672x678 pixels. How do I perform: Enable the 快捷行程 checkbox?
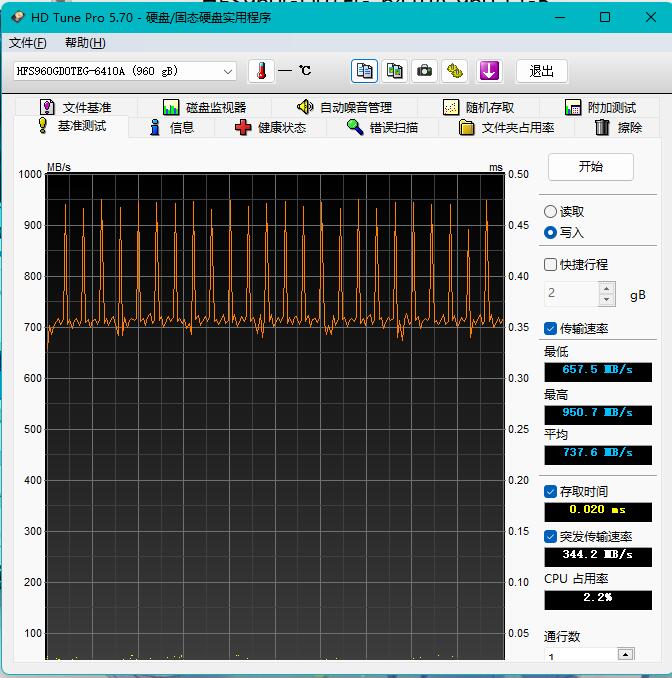[550, 264]
